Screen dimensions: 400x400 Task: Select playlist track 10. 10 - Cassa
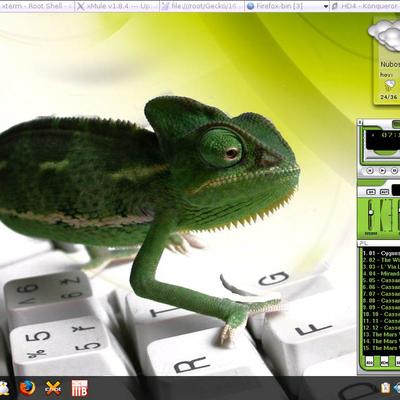pos(381,314)
